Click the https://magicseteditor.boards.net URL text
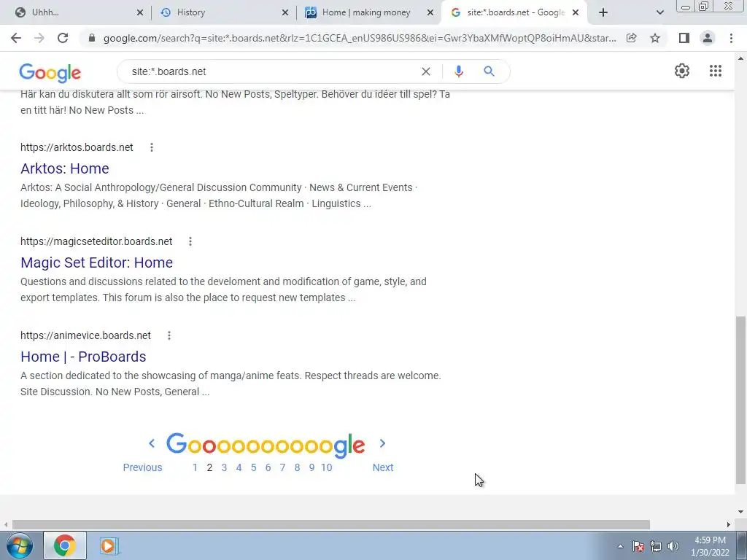 [96, 241]
